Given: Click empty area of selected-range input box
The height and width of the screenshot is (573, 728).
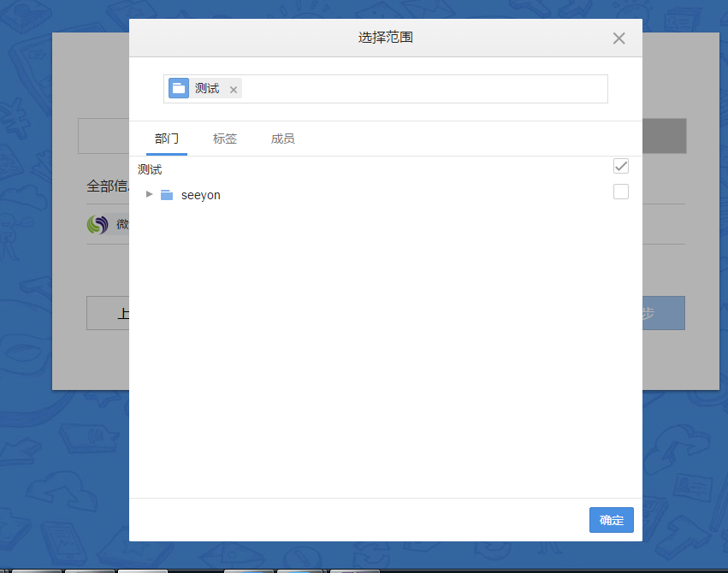Looking at the screenshot, I should (x=423, y=89).
